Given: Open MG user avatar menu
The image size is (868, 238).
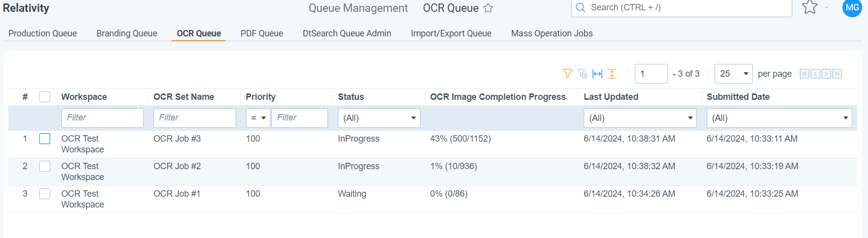Looking at the screenshot, I should click(x=852, y=7).
